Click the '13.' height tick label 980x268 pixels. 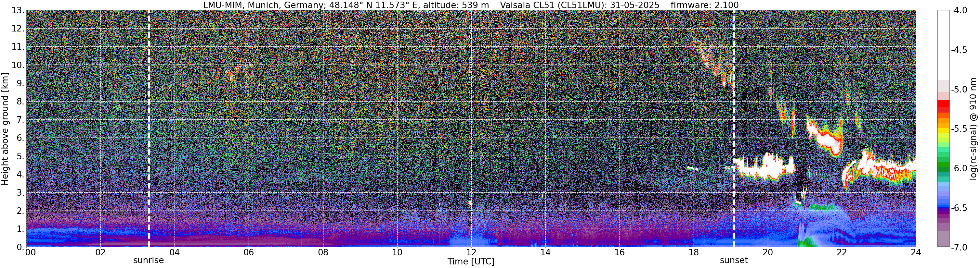(18, 10)
